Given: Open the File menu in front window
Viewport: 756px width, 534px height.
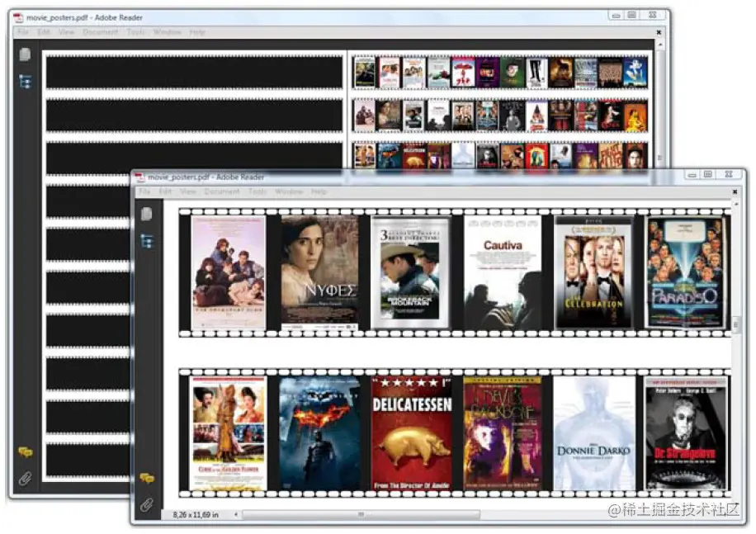Looking at the screenshot, I should click(x=144, y=191).
